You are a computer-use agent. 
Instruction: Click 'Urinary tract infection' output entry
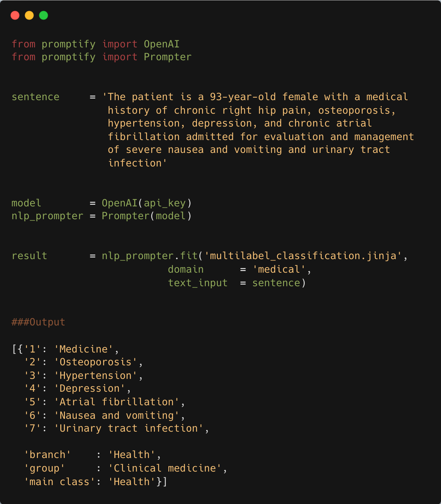pyautogui.click(x=129, y=428)
